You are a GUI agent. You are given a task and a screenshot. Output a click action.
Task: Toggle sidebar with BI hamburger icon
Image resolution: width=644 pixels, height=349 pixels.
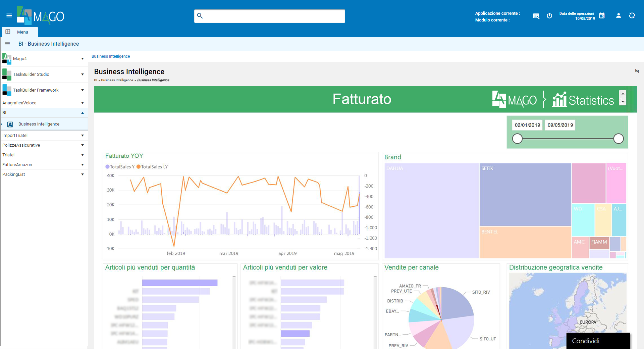pyautogui.click(x=8, y=44)
